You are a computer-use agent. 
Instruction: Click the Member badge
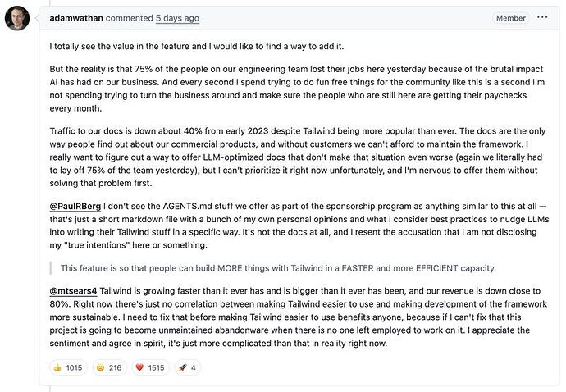[510, 18]
